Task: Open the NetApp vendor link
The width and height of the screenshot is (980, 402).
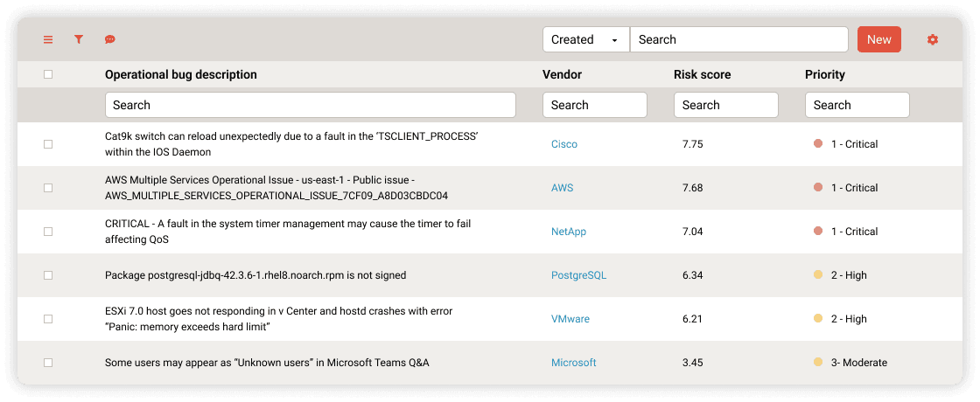Action: [569, 232]
